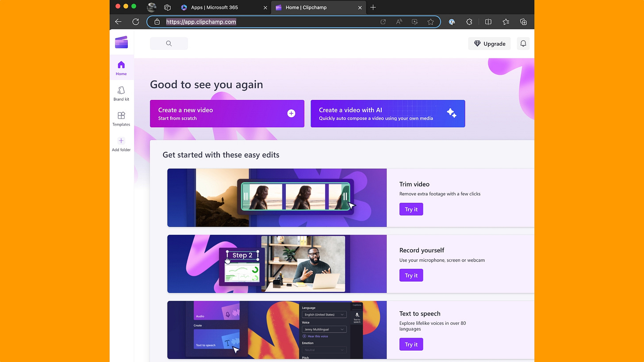Click "Use your microphone, screen or webcam"
Image resolution: width=644 pixels, height=362 pixels.
click(442, 260)
